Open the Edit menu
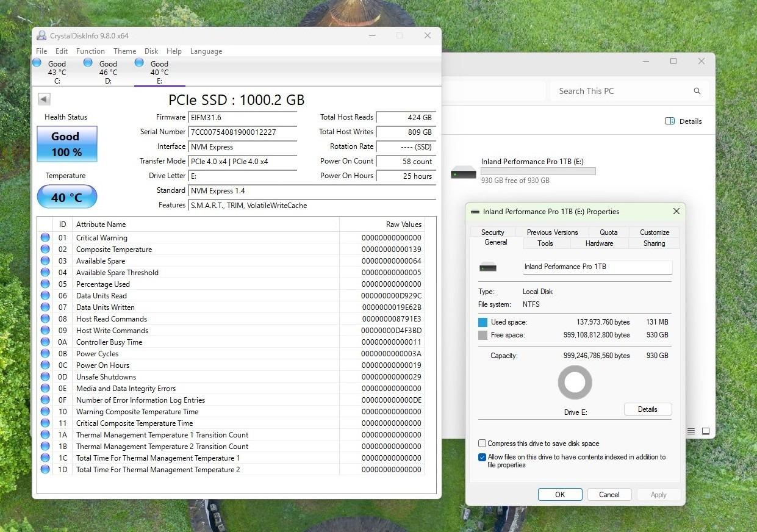This screenshot has height=532, width=757. 62,51
